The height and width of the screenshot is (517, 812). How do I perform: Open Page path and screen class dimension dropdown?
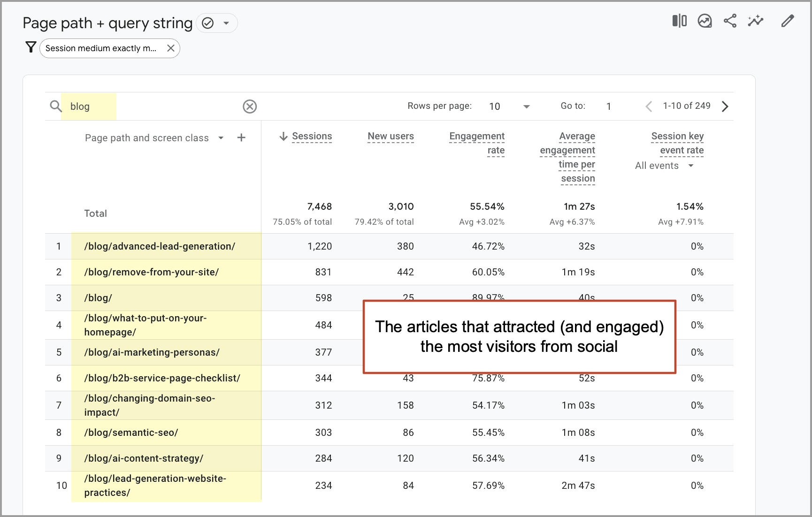click(x=154, y=138)
